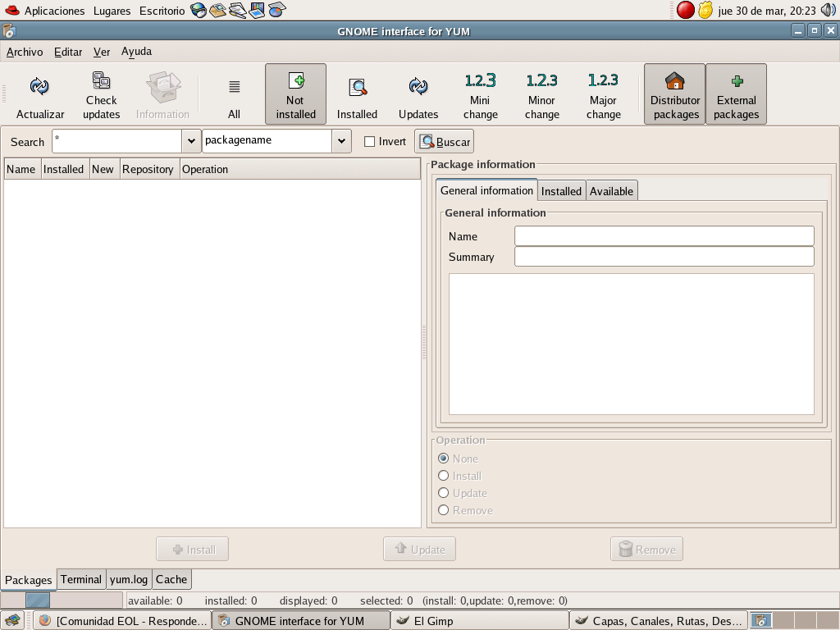
Task: Click the progress bar in status area
Action: tap(62, 600)
